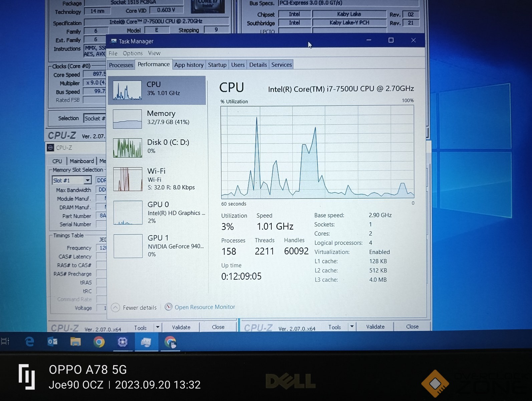
Task: Click the Task Manager title bar icon
Action: coord(114,41)
